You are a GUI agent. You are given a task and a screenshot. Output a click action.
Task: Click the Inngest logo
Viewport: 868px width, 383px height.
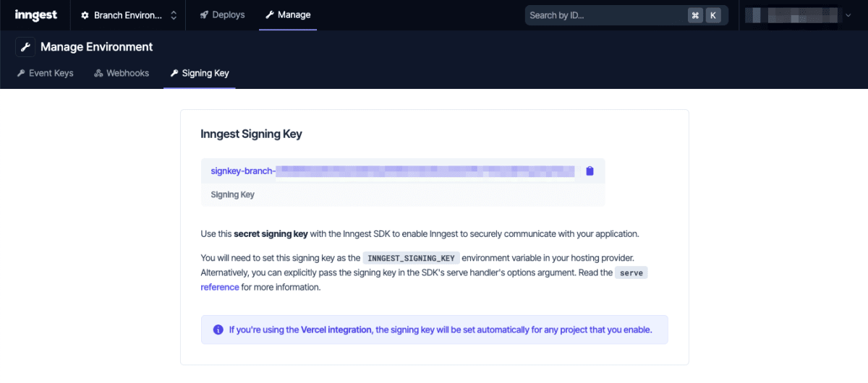(x=35, y=15)
